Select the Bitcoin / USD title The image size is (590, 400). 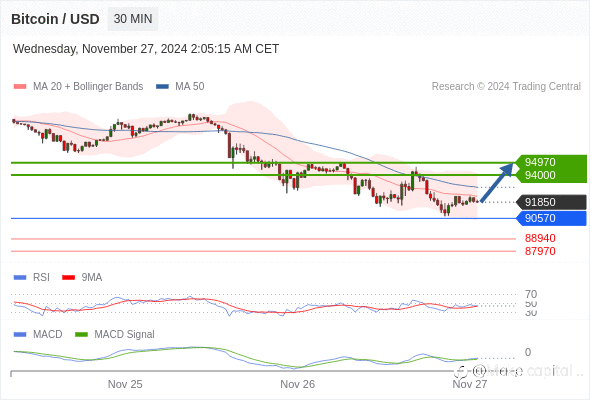click(55, 19)
